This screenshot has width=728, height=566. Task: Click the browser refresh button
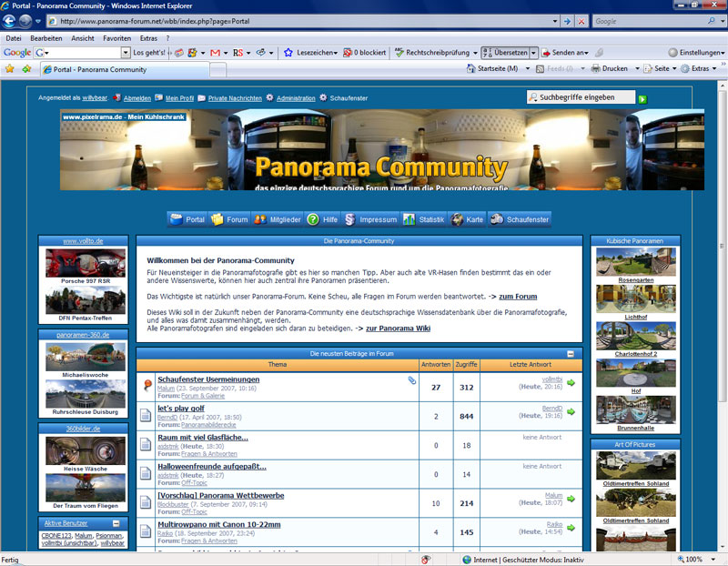click(x=567, y=20)
